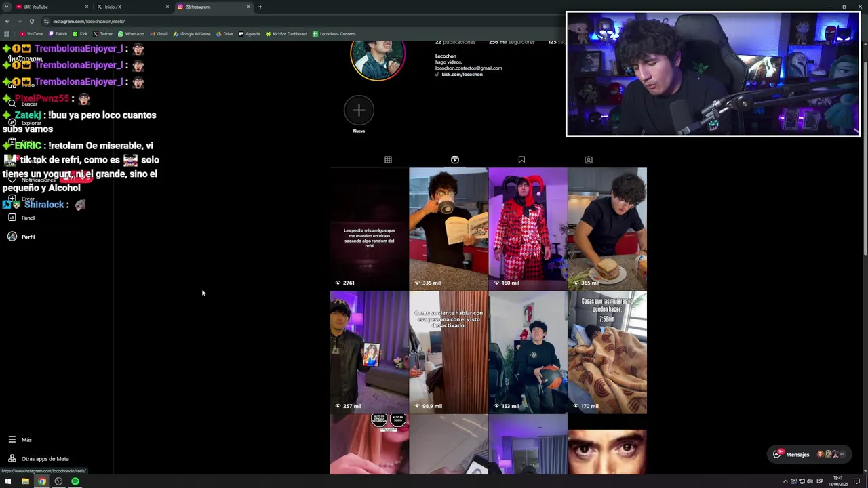Viewport: 868px width, 488px height.
Task: Switch to the tagged photos tab
Action: point(589,160)
